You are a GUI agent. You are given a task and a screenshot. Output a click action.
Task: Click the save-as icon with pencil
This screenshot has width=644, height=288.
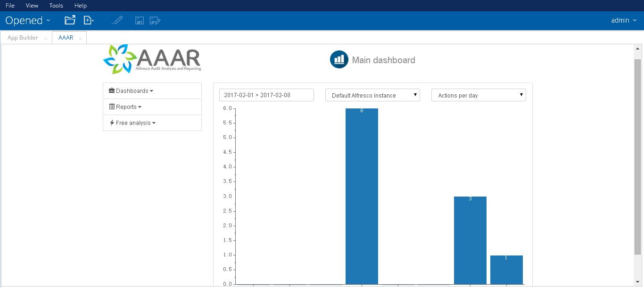tap(155, 20)
